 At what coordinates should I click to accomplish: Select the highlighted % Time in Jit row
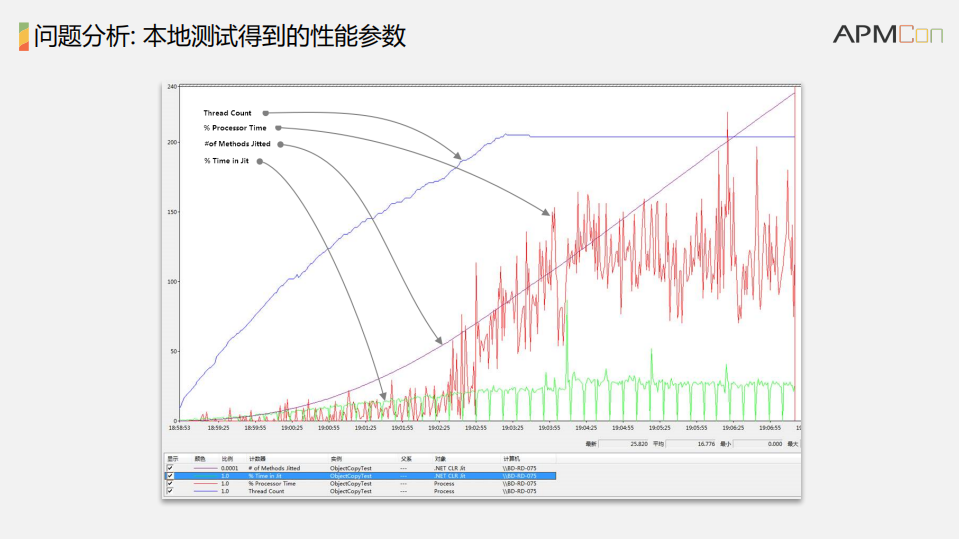(361, 475)
